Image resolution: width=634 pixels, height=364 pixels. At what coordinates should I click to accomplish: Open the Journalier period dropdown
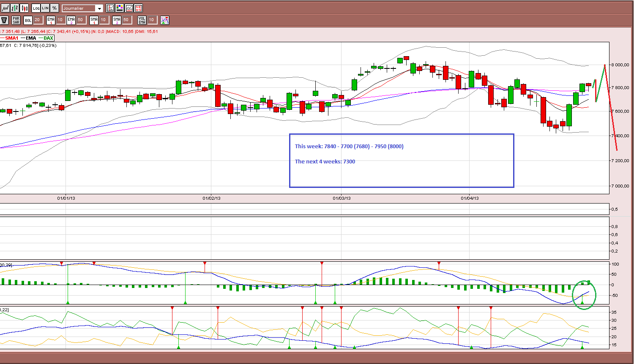point(82,8)
